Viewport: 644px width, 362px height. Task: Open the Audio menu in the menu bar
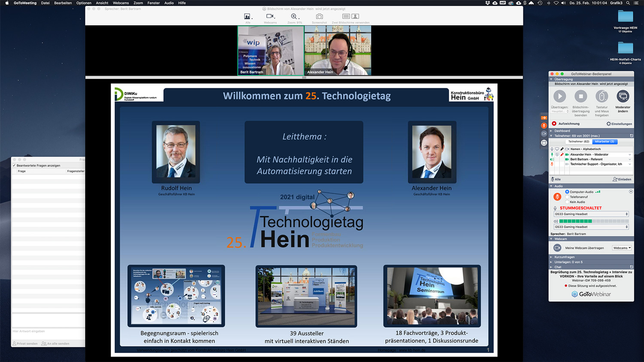coord(169,3)
